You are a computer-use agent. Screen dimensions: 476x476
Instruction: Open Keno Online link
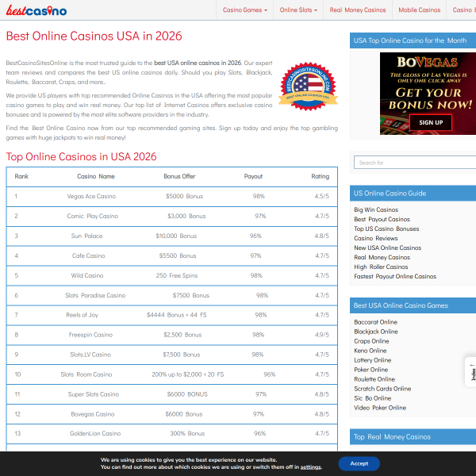pyautogui.click(x=370, y=351)
